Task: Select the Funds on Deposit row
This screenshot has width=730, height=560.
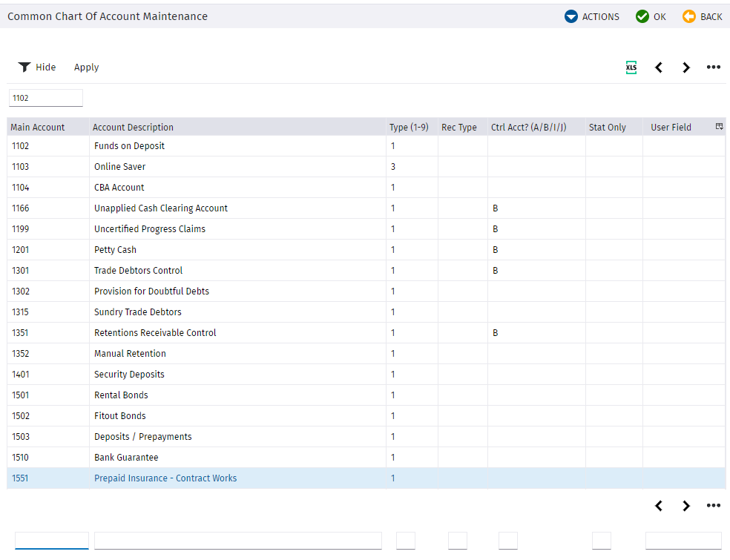Action: click(366, 145)
